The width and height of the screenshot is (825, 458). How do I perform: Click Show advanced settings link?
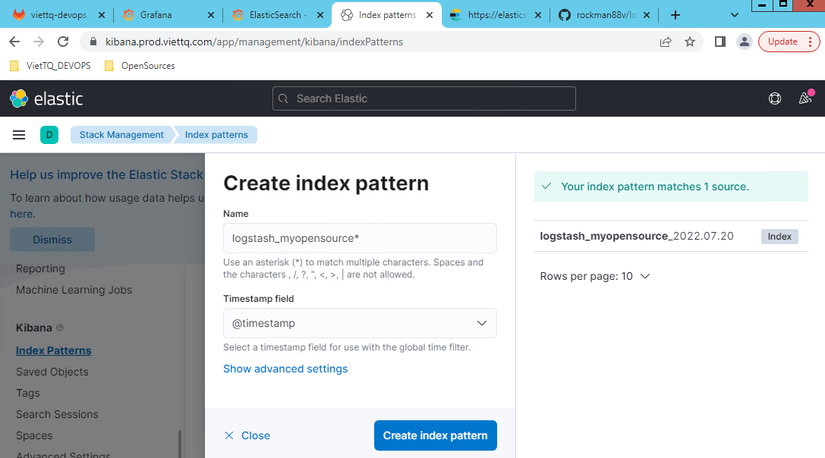(x=285, y=369)
